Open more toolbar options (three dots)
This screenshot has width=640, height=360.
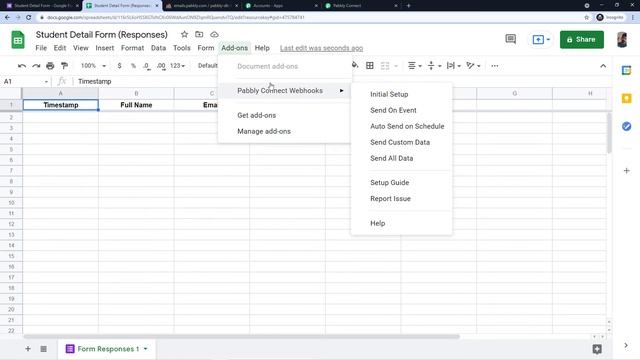click(495, 66)
